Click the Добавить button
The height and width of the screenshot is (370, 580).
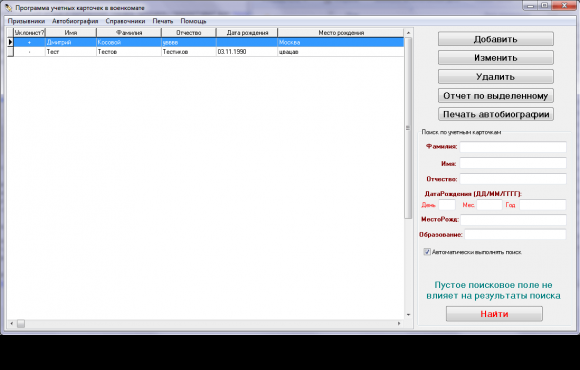(x=496, y=39)
